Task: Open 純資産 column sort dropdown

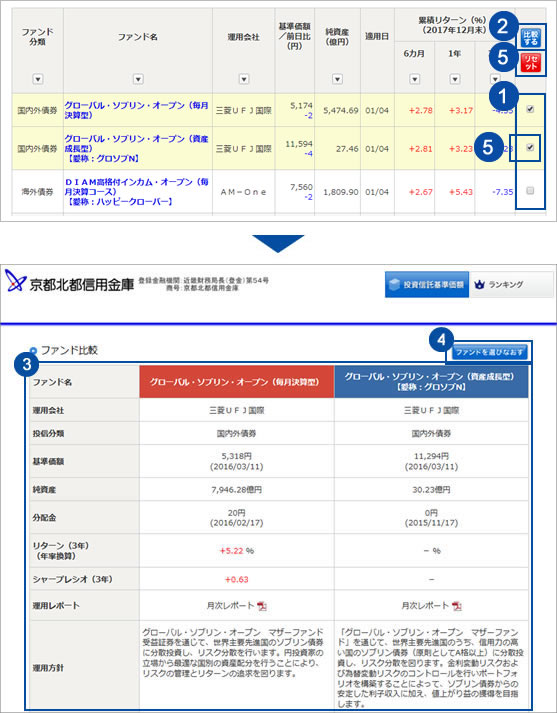Action: pyautogui.click(x=337, y=79)
